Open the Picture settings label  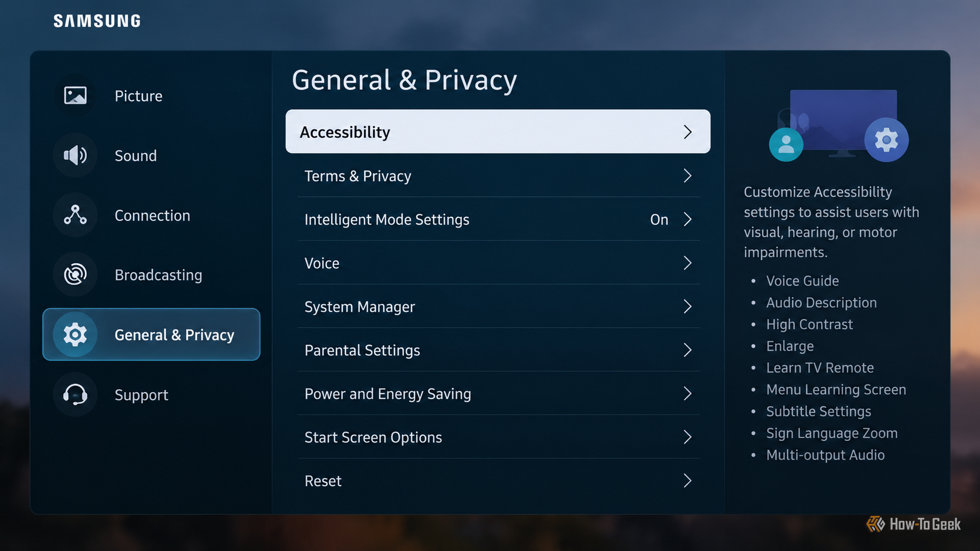click(138, 96)
